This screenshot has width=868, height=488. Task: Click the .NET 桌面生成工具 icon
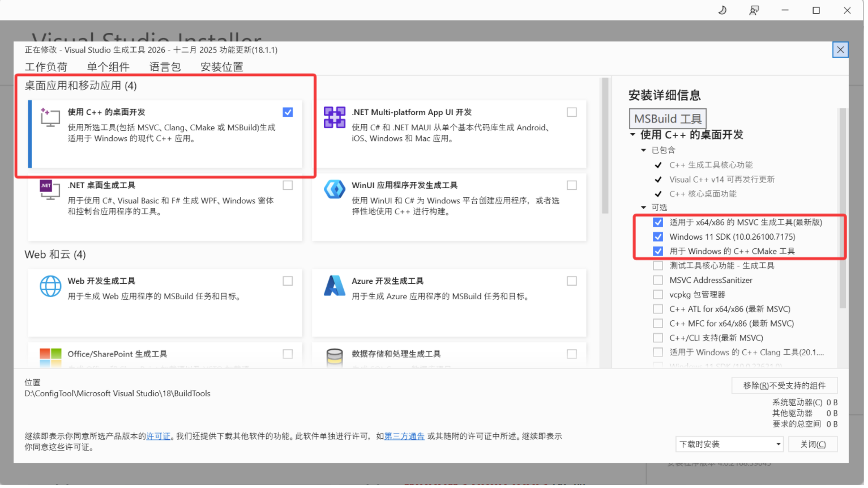point(50,190)
